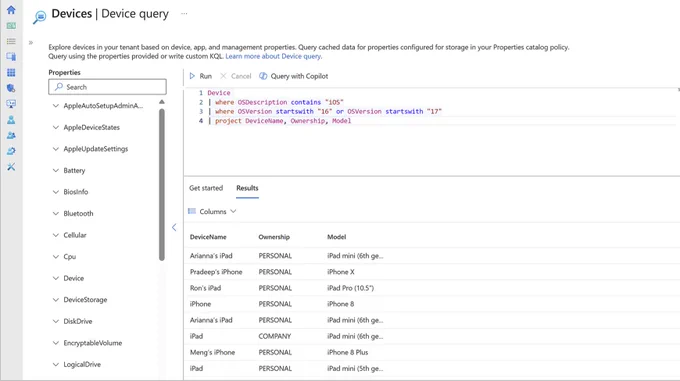Run the device query
680x381 pixels.
[x=201, y=76]
